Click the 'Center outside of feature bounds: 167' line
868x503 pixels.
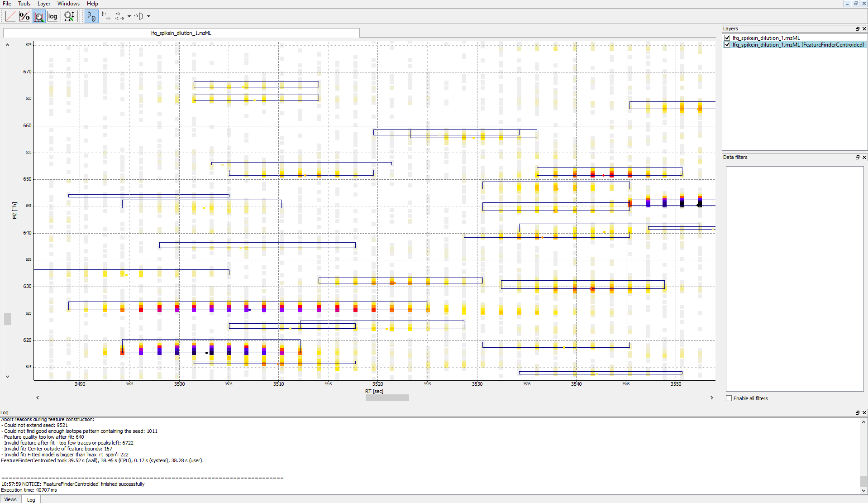click(57, 449)
